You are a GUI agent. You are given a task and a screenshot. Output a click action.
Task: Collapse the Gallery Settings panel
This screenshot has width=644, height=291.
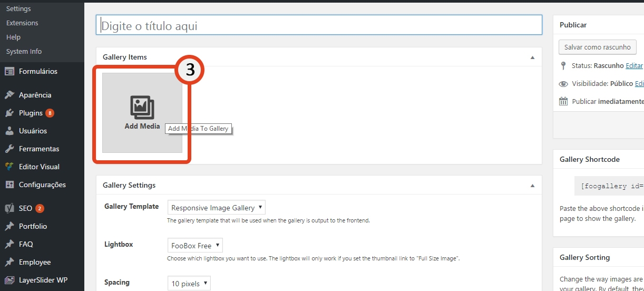532,186
